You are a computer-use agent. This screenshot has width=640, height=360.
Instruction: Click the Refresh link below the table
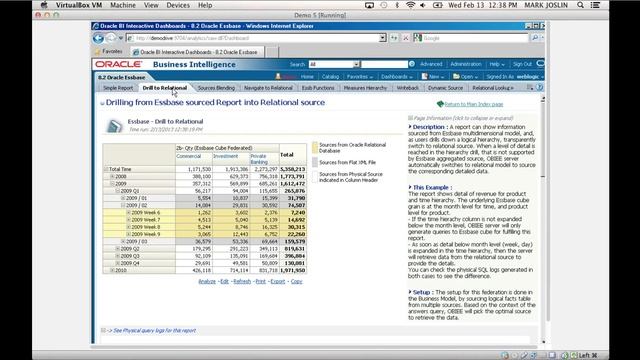click(x=242, y=282)
